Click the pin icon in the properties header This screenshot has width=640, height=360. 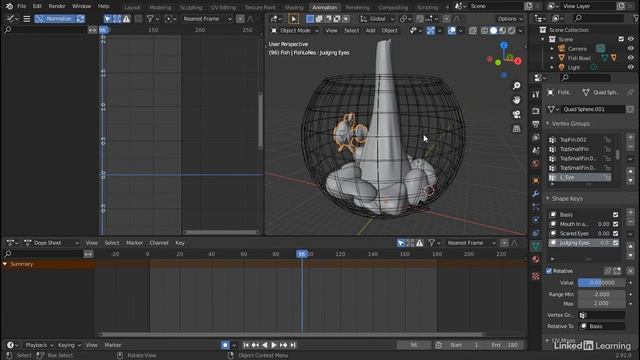point(631,93)
